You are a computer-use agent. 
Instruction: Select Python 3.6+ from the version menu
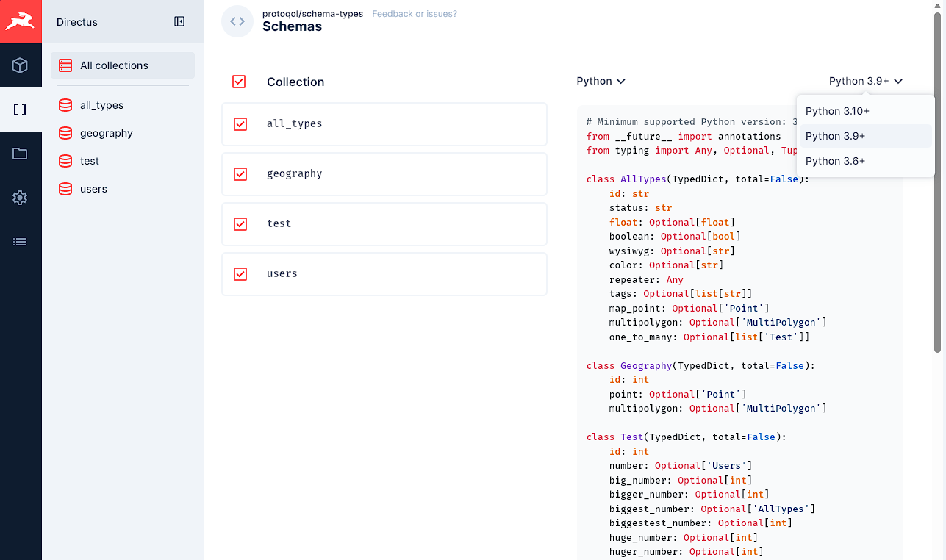tap(835, 160)
